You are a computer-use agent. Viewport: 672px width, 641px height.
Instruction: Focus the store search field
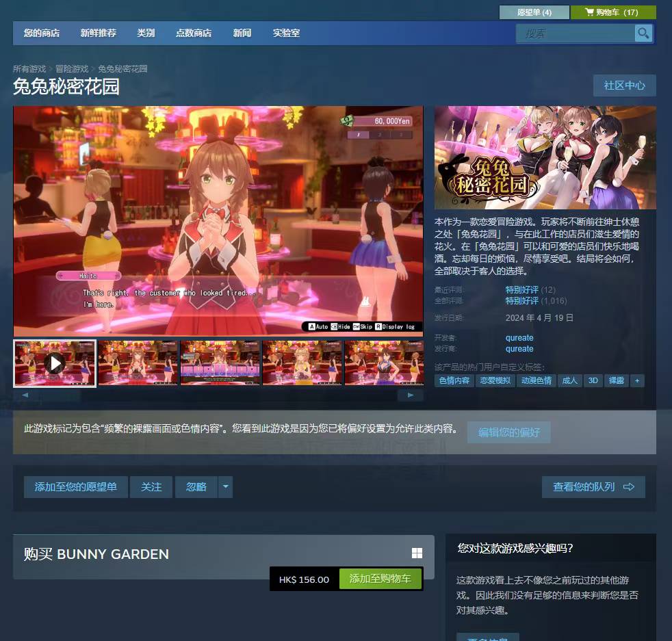point(575,33)
